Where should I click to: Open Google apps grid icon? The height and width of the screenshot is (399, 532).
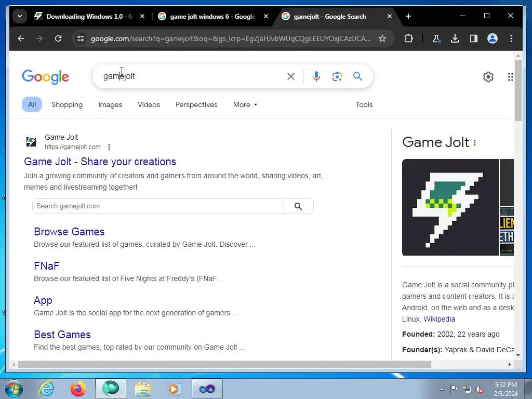pos(510,77)
